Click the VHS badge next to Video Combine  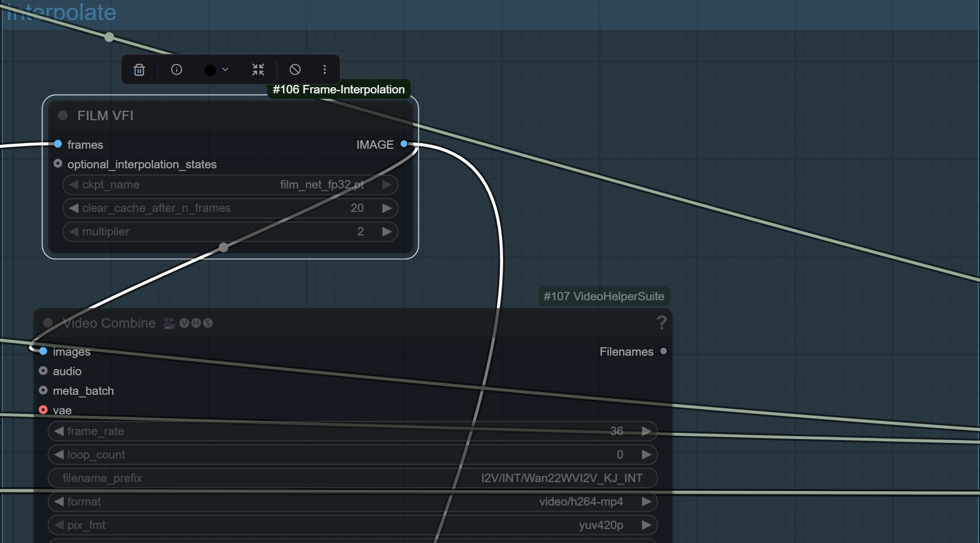(196, 323)
